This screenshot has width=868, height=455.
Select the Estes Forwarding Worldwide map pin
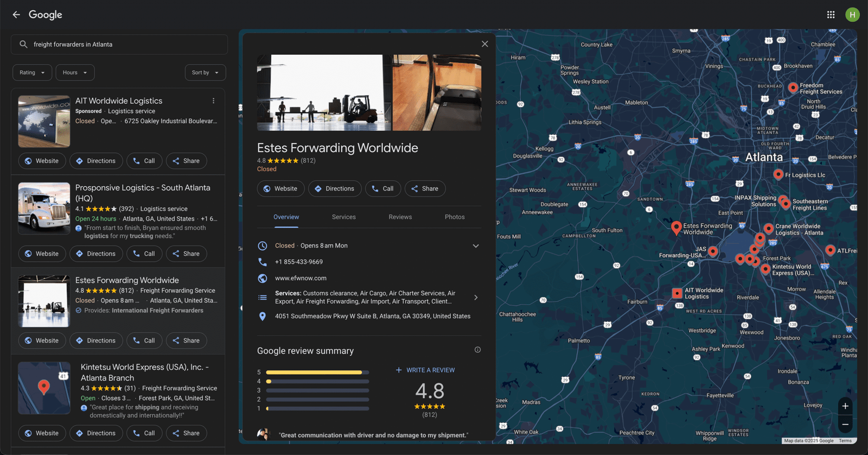point(676,227)
